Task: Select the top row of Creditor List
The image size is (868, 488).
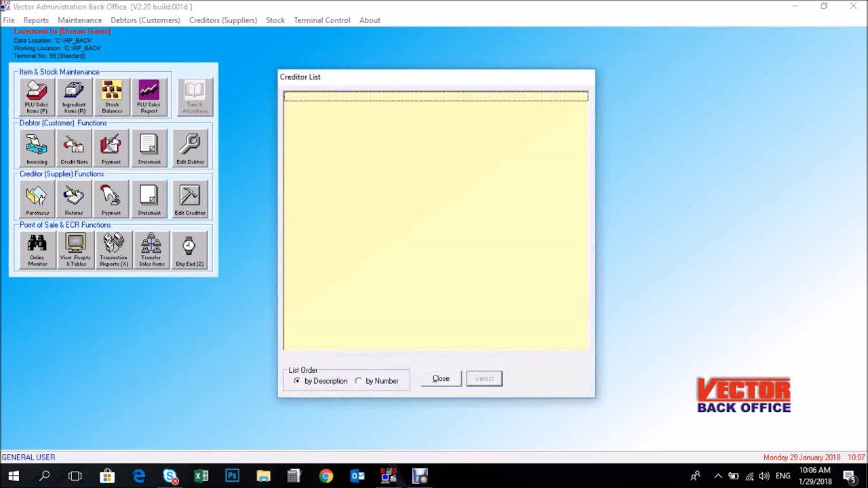Action: (x=435, y=97)
